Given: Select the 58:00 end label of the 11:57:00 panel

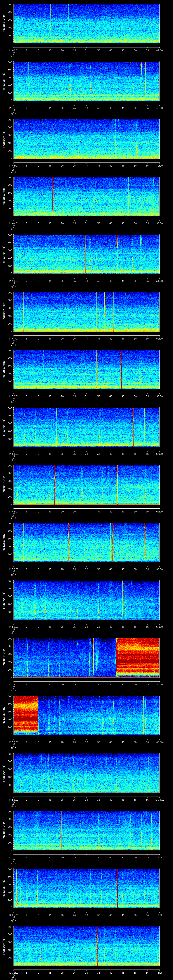Looking at the screenshot, I should point(160,684).
